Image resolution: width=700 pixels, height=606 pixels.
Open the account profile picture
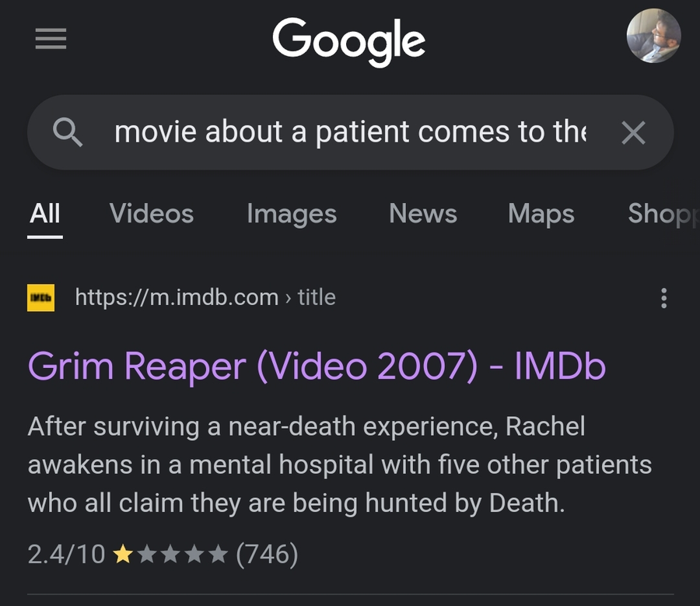[653, 36]
